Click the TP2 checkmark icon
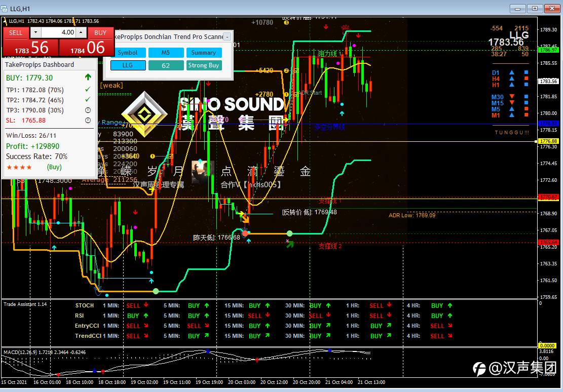 (88, 99)
